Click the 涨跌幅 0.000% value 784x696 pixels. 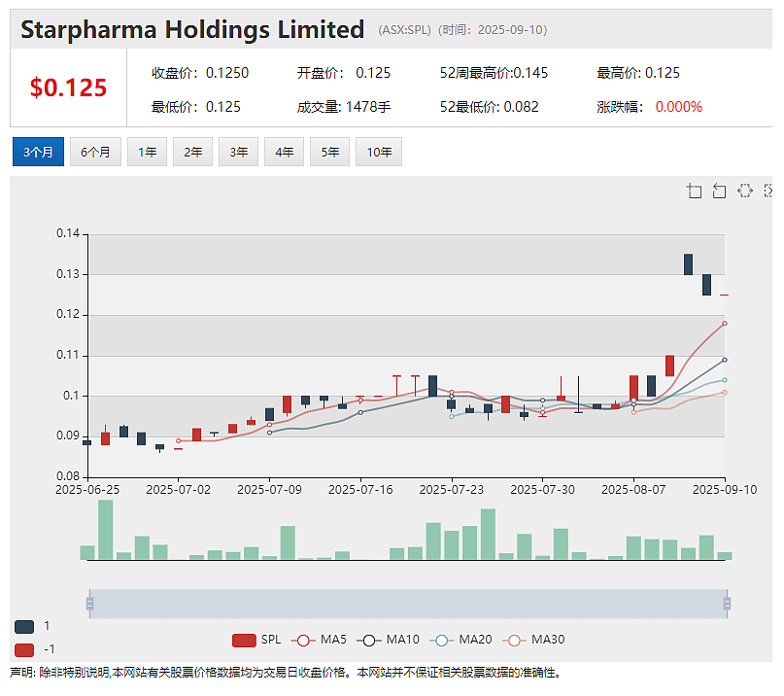coord(650,107)
